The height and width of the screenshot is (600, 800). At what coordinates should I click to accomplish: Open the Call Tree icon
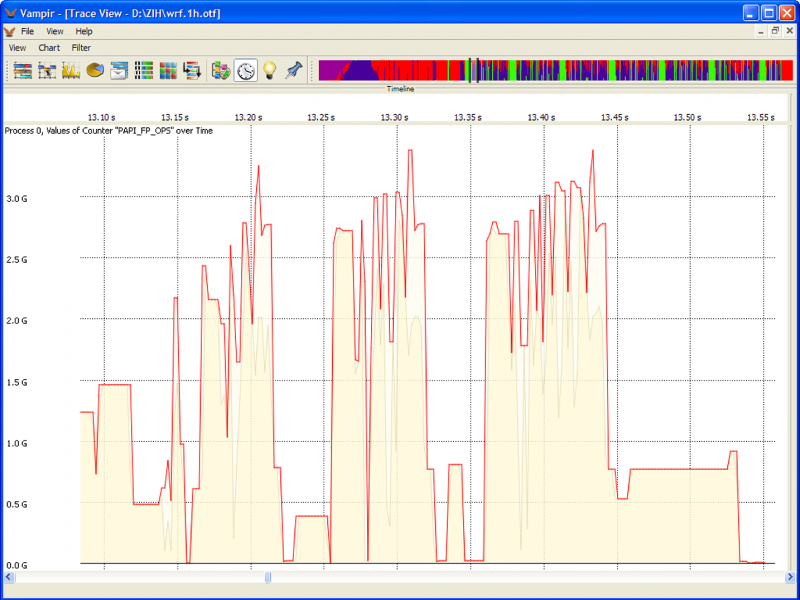(x=192, y=70)
